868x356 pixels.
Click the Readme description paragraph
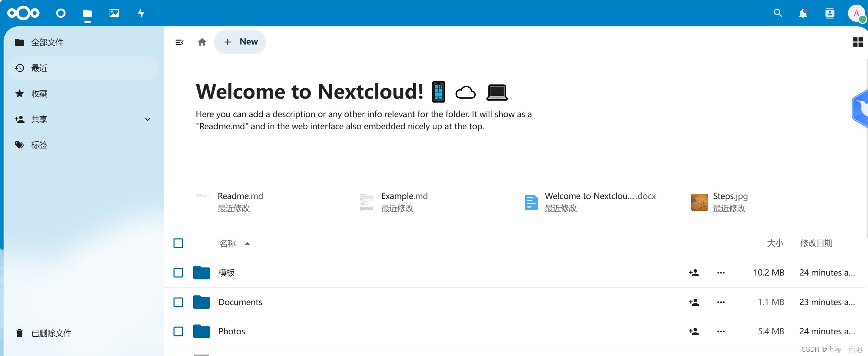point(364,120)
